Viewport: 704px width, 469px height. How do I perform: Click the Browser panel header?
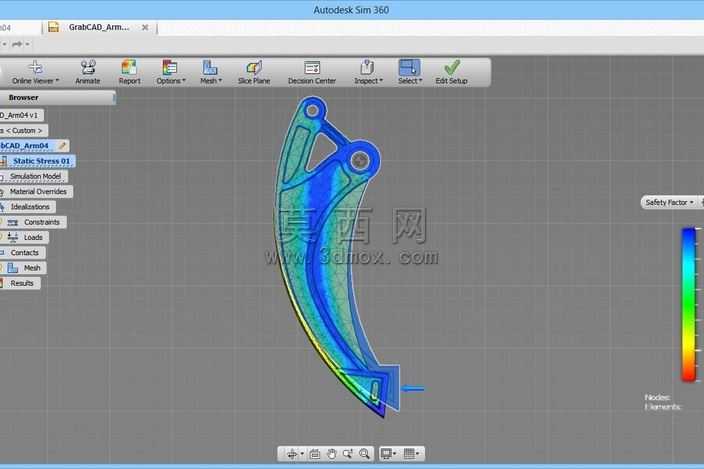pyautogui.click(x=57, y=97)
